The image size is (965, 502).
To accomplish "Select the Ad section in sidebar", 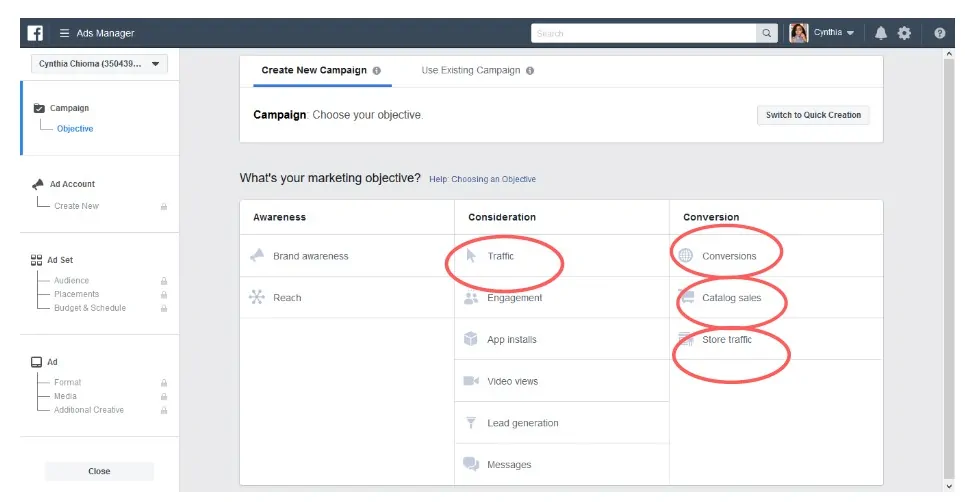I will [x=52, y=362].
